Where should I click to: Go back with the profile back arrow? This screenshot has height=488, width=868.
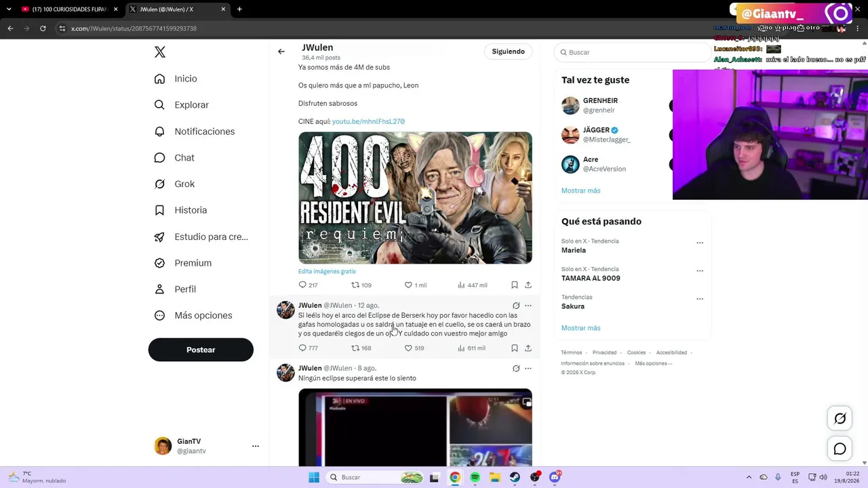(x=281, y=52)
